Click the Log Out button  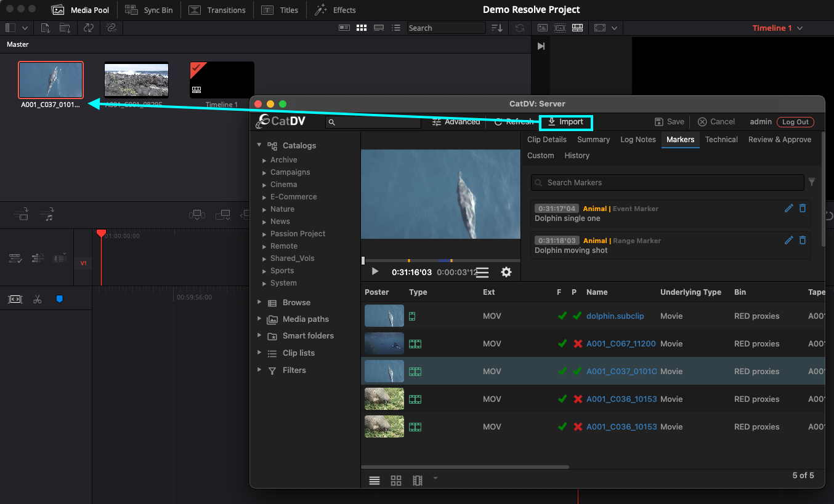(x=795, y=122)
